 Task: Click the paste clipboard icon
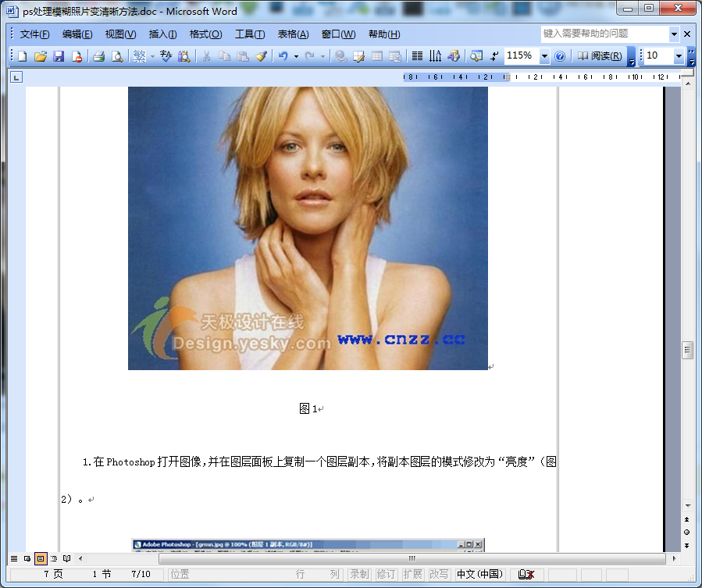pos(243,56)
